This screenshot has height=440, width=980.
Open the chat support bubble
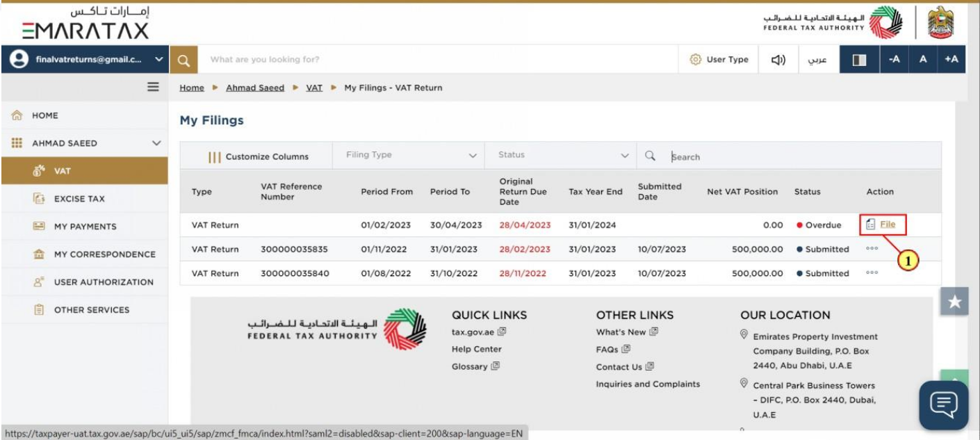pos(944,405)
